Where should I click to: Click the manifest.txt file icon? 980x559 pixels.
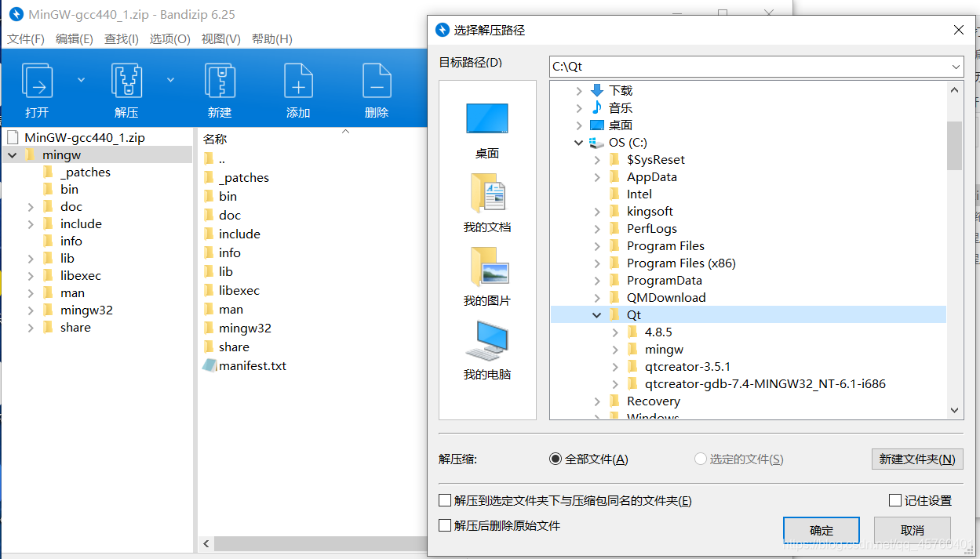(x=209, y=365)
